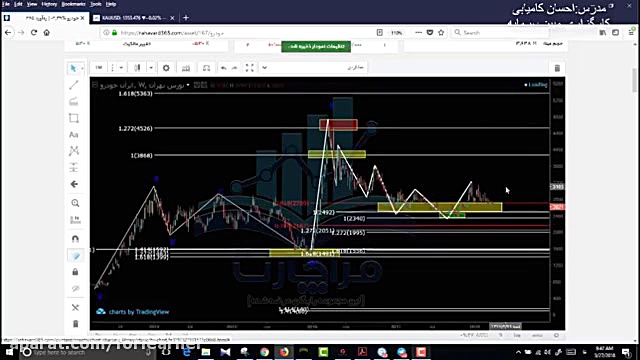The image size is (640, 360).
Task: Switch to the XAUUSD browser tab
Action: pyautogui.click(x=131, y=18)
